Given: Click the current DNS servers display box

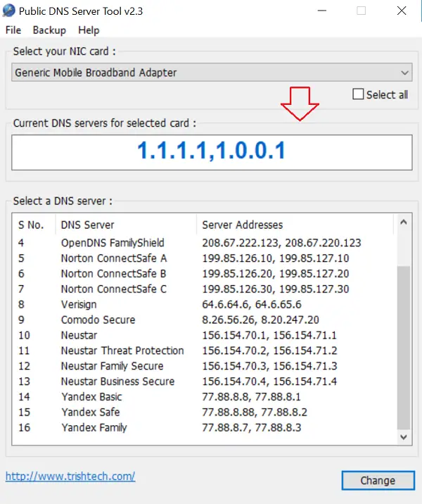Looking at the screenshot, I should (x=212, y=152).
